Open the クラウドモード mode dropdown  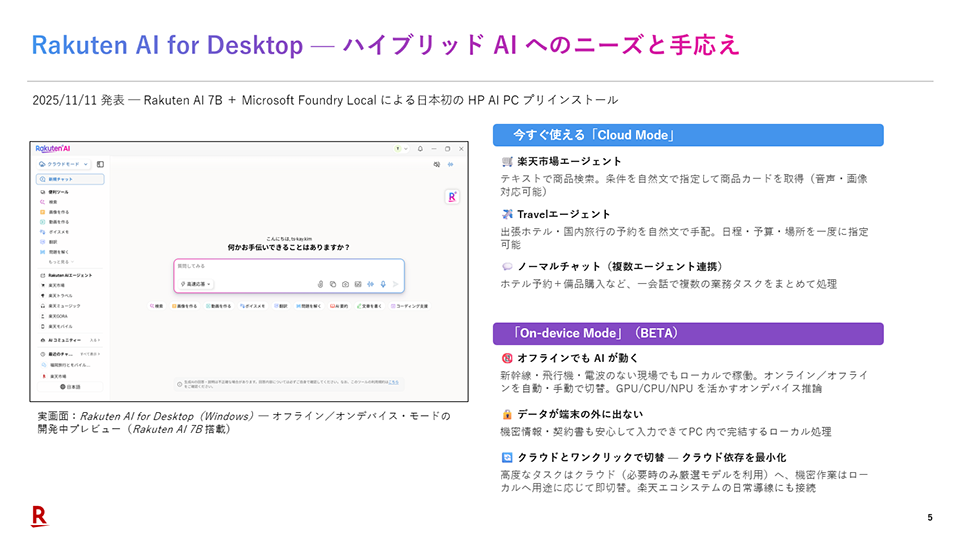[64, 164]
